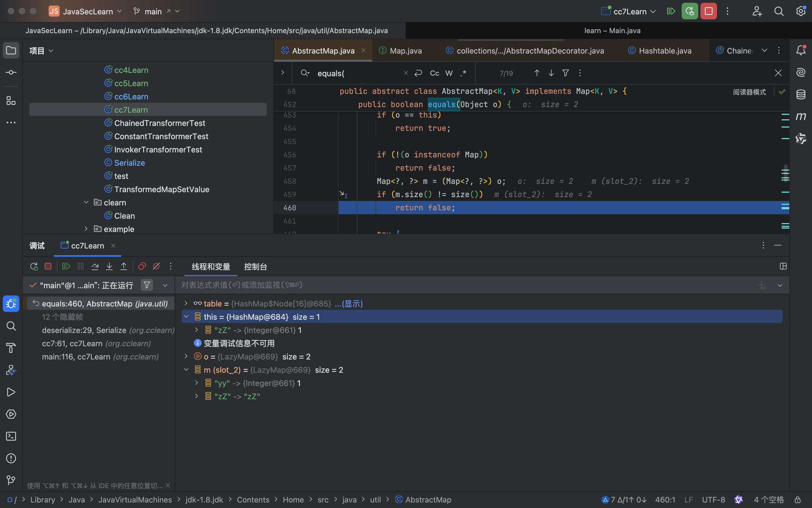Switch to the Hashtable.java editor tab
812x508 pixels.
[x=665, y=51]
